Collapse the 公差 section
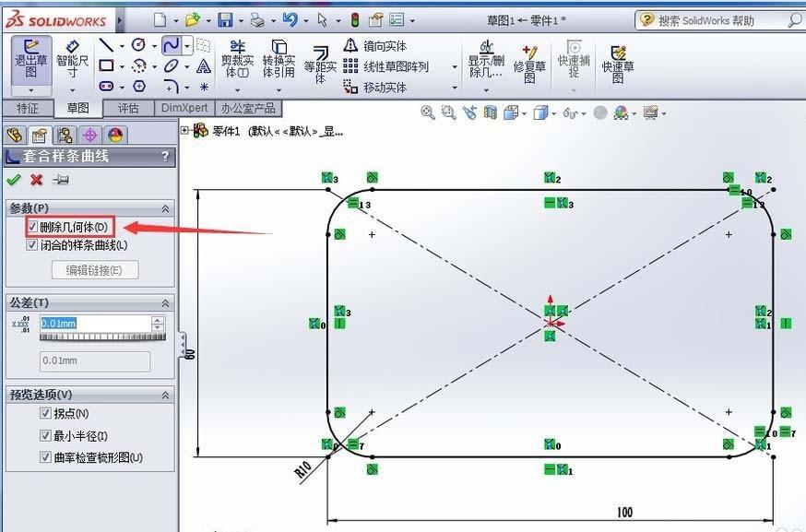This screenshot has height=532, width=806. coord(166,302)
